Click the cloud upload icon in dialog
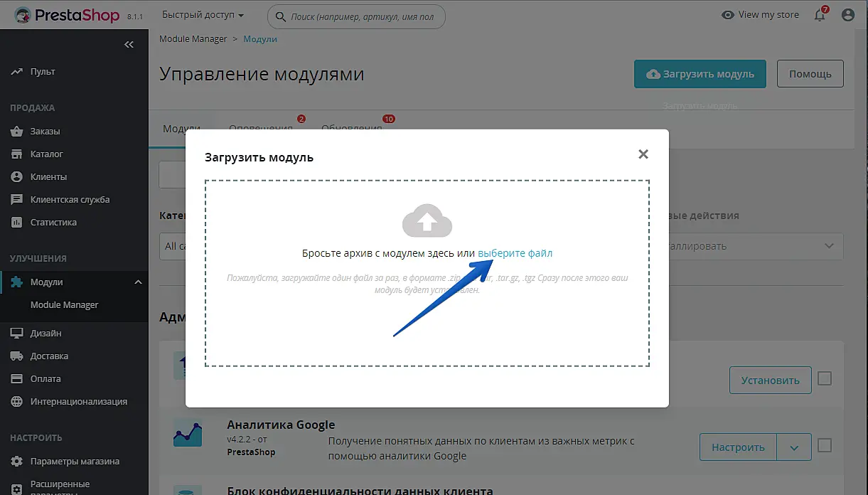This screenshot has width=868, height=495. coord(427,220)
